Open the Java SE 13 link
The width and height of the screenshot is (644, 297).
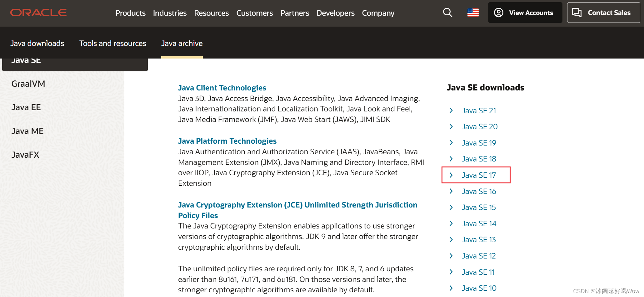[x=479, y=240]
